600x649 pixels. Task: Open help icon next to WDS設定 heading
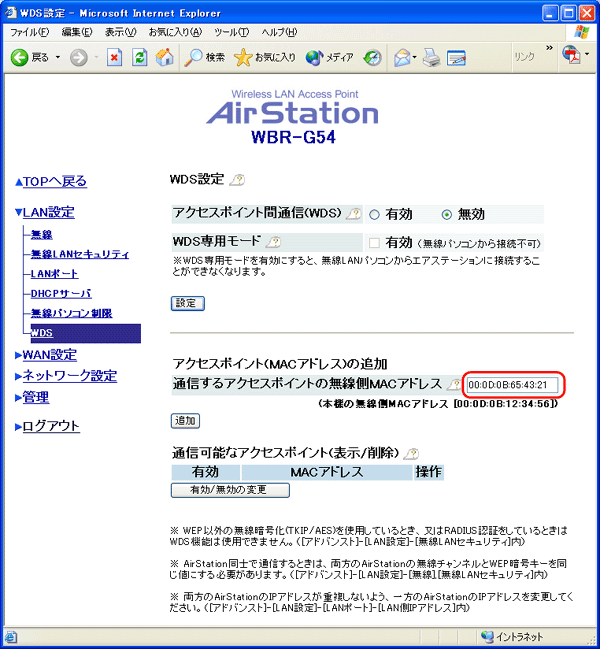pyautogui.click(x=238, y=180)
